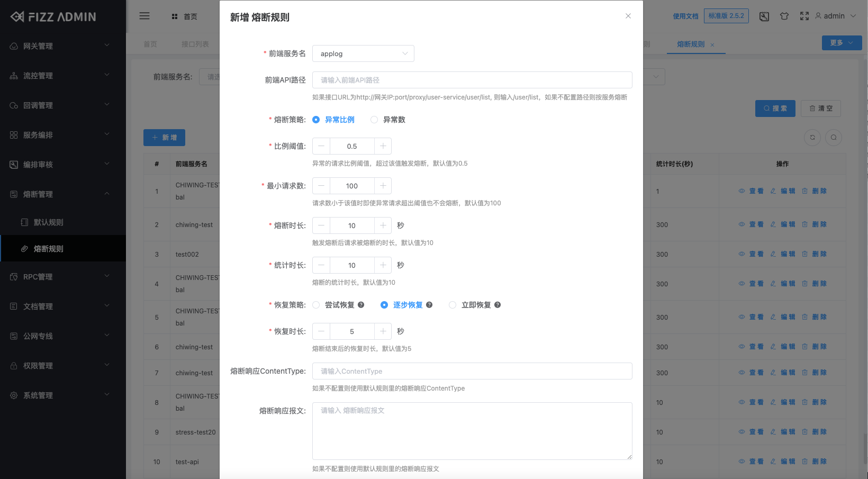Click 删除 for row 10 test-api
Image resolution: width=868 pixels, height=479 pixels.
pos(814,462)
